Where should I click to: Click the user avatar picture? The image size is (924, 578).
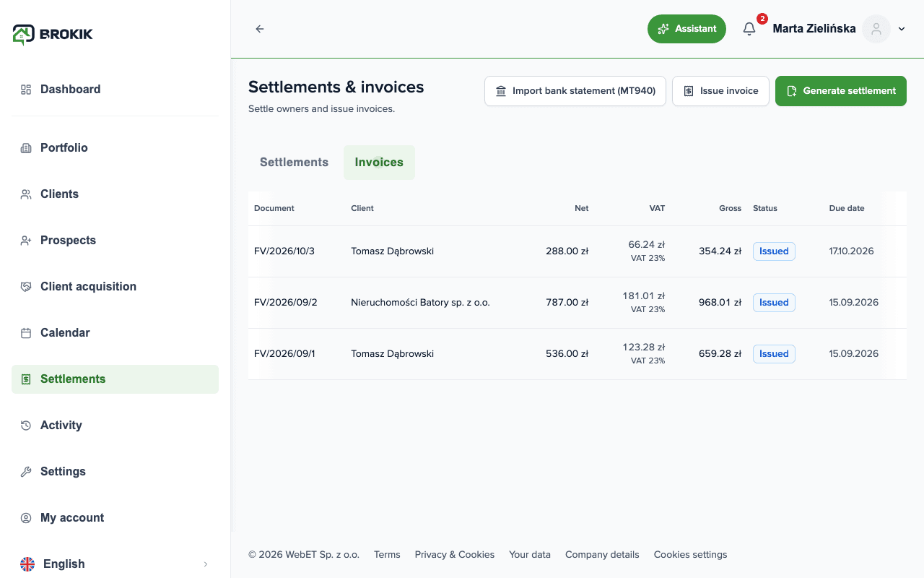876,29
